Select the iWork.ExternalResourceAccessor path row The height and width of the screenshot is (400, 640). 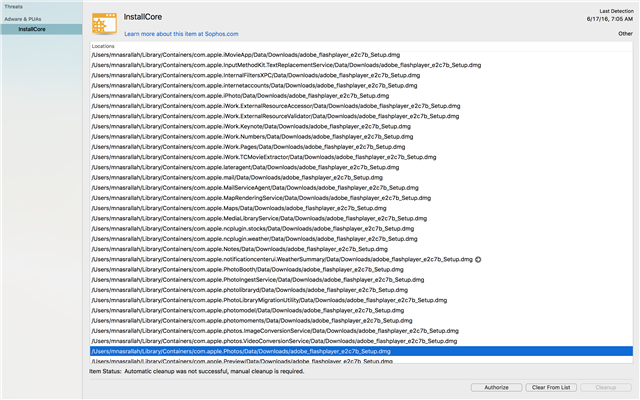(361, 106)
